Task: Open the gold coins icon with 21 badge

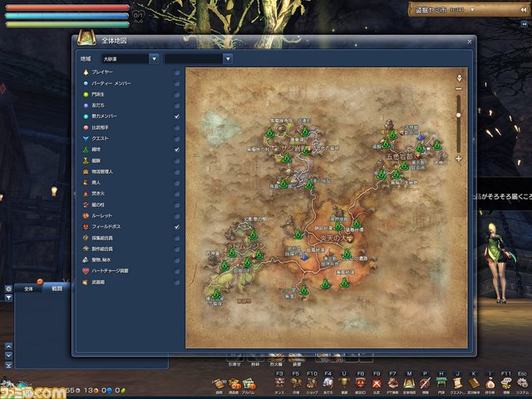Action: (x=234, y=384)
